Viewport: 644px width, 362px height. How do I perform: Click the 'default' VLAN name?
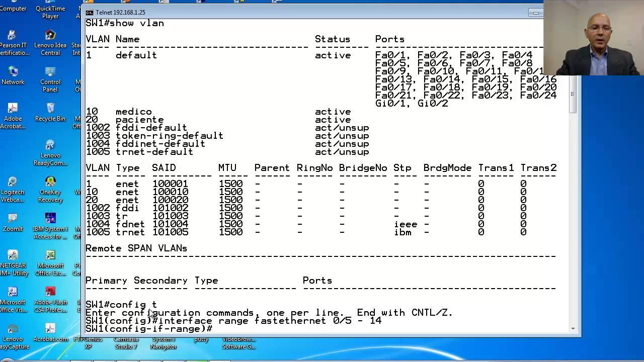click(x=136, y=55)
